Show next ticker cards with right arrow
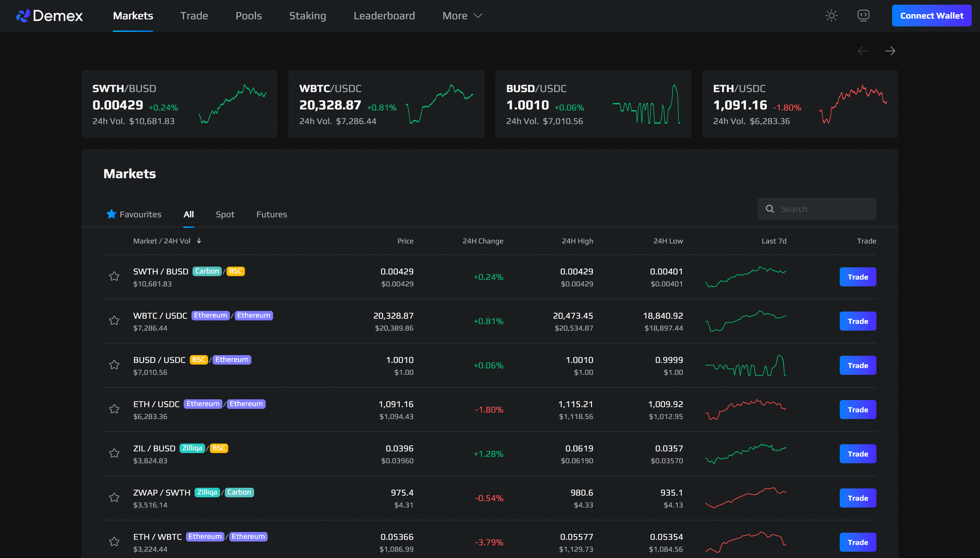 (890, 51)
